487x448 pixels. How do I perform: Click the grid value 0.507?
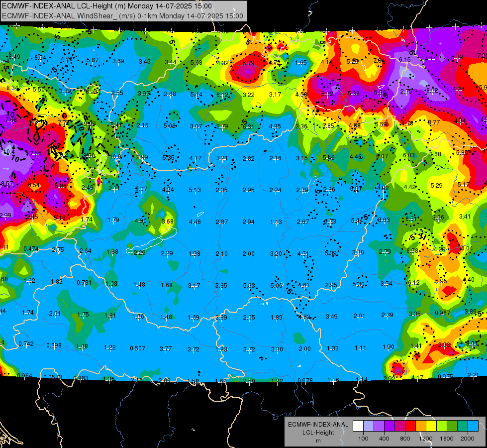click(x=138, y=348)
